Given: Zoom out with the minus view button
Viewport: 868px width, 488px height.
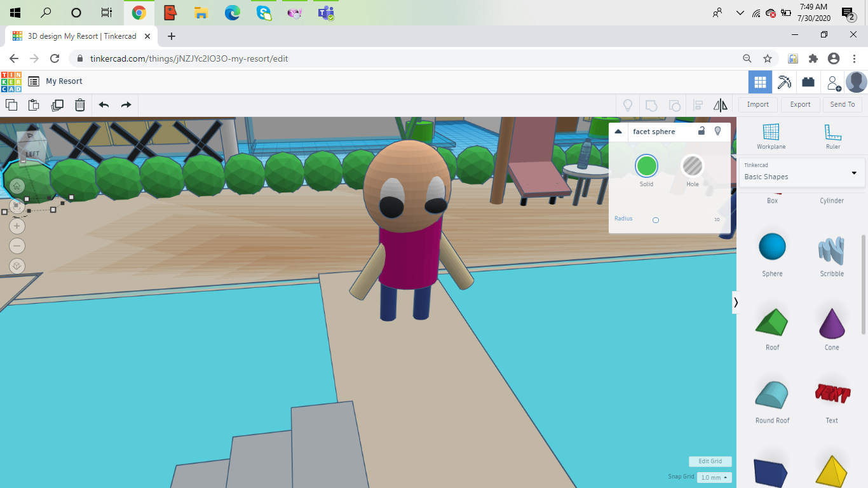Looking at the screenshot, I should pos(17,246).
